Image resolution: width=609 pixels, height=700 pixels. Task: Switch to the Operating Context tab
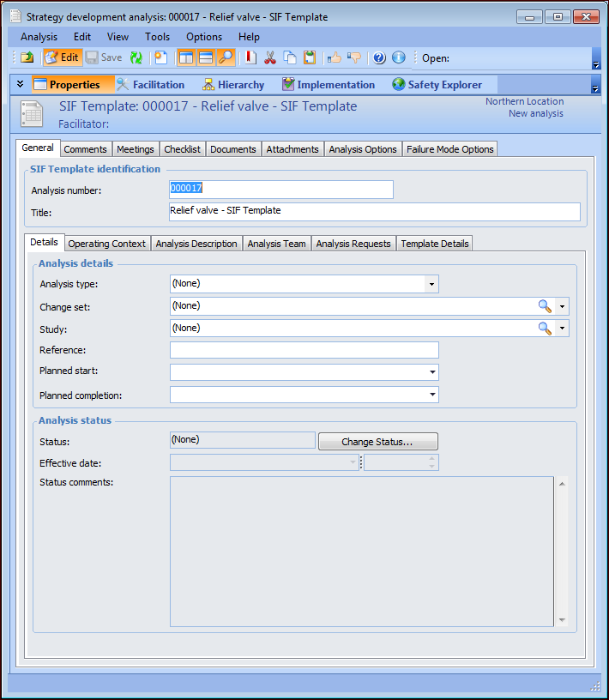107,244
